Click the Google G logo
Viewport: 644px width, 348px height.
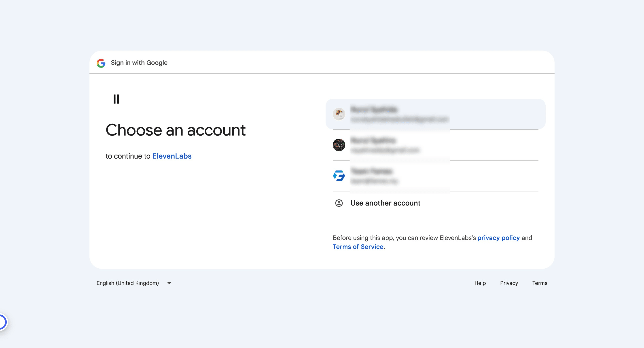pos(101,63)
